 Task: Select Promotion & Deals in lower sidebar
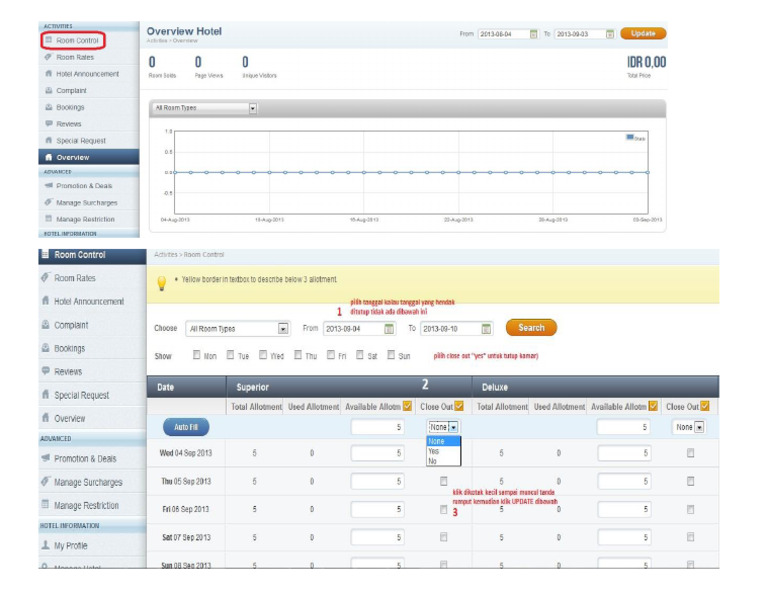[85, 458]
